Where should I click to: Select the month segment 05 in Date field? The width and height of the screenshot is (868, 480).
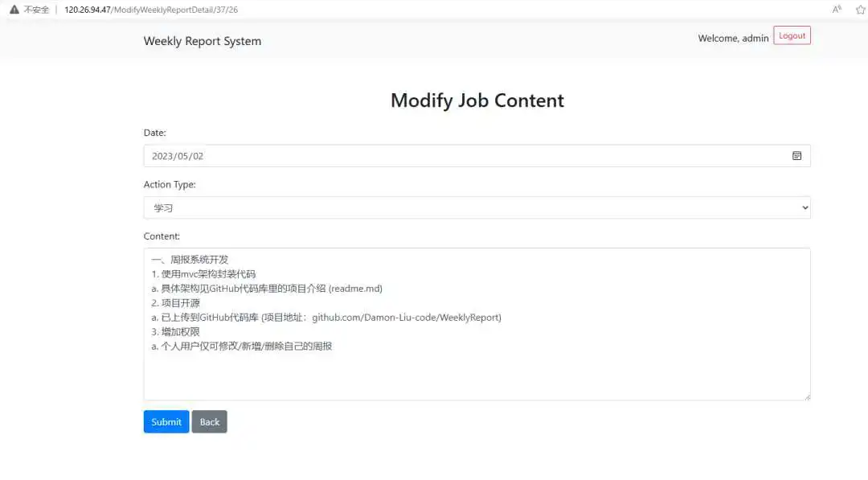coord(182,157)
